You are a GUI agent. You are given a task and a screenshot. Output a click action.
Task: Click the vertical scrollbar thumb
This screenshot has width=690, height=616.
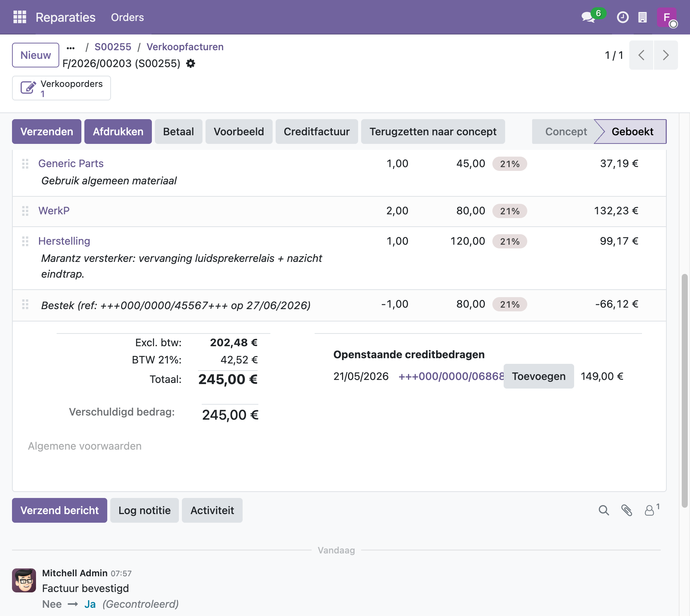[x=684, y=390]
